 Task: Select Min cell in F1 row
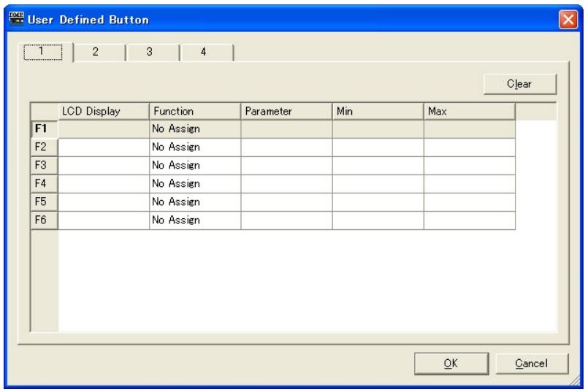[x=378, y=129]
